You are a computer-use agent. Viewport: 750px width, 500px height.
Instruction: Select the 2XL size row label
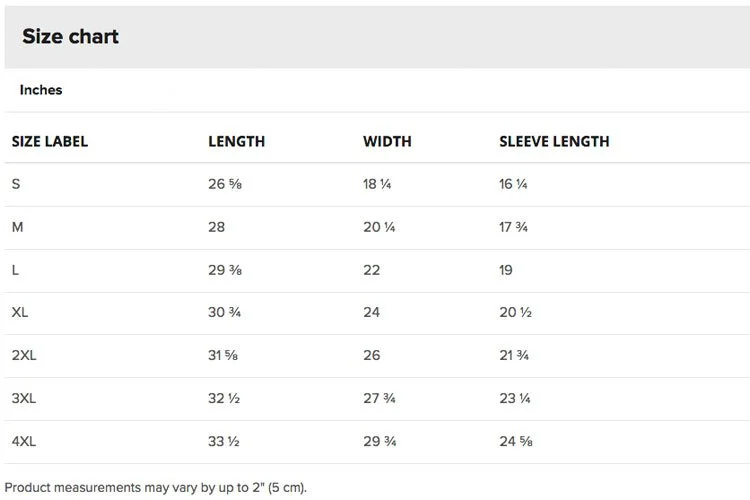pyautogui.click(x=24, y=356)
